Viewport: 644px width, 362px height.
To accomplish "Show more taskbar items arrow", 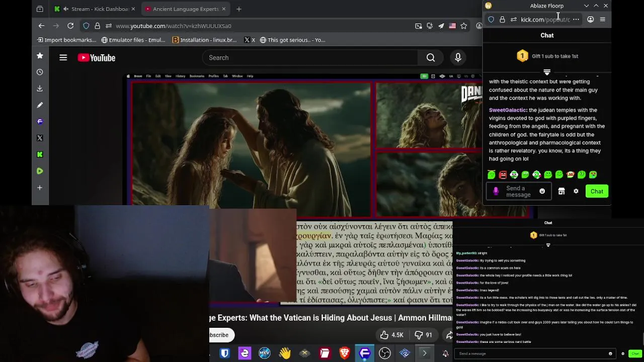I will click(425, 353).
